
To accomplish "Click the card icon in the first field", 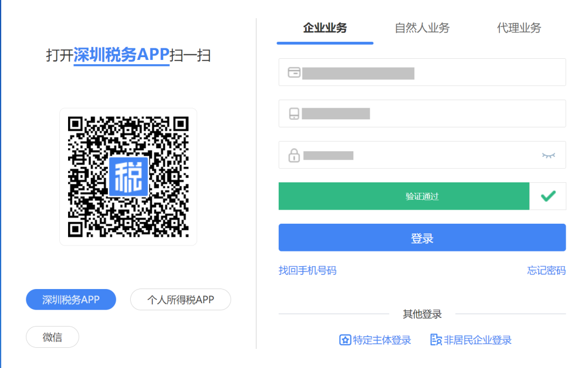I will [x=294, y=72].
